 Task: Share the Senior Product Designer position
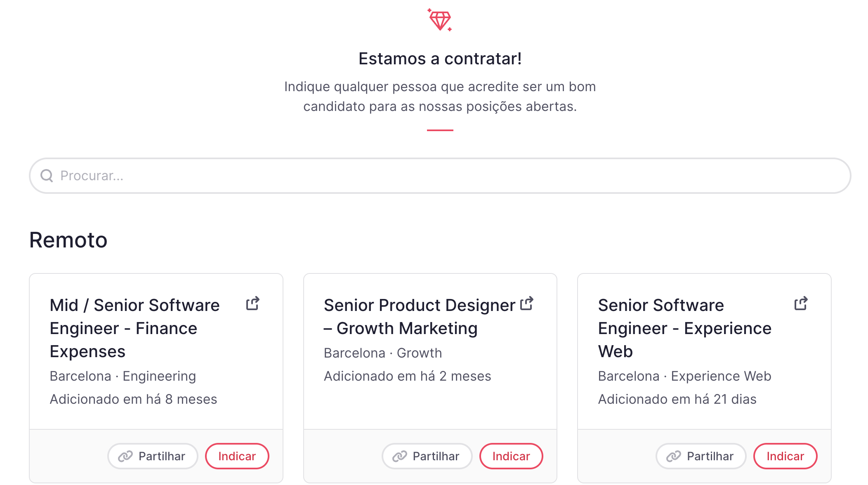pos(427,456)
